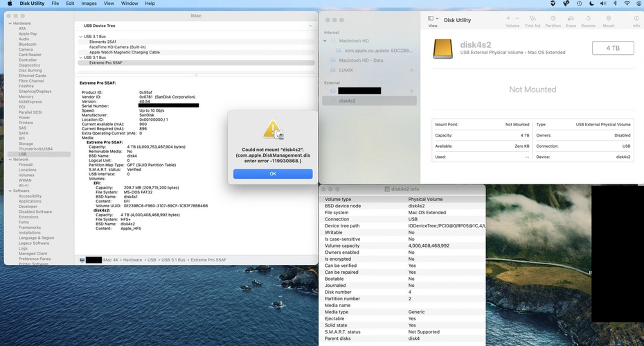Select the com.apple.os.update snapshot entry
This screenshot has height=346, width=644.
coord(378,51)
